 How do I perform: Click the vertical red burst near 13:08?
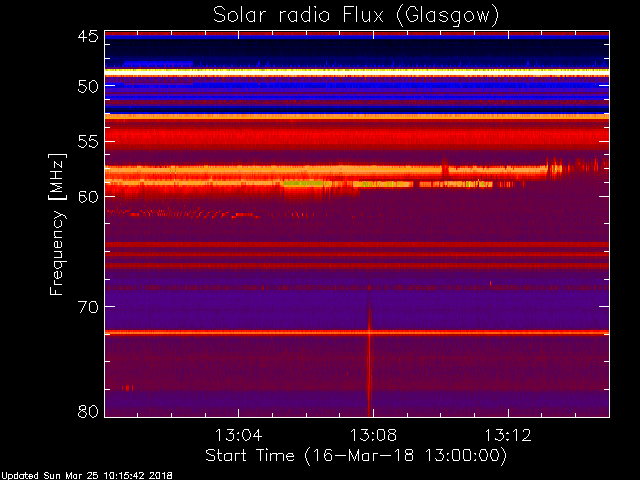369,358
